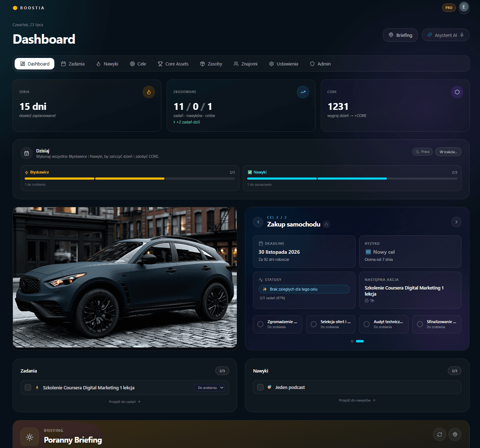Image resolution: width=480 pixels, height=448 pixels.
Task: Follow the Przejdź do zadań link
Action: coord(124,402)
